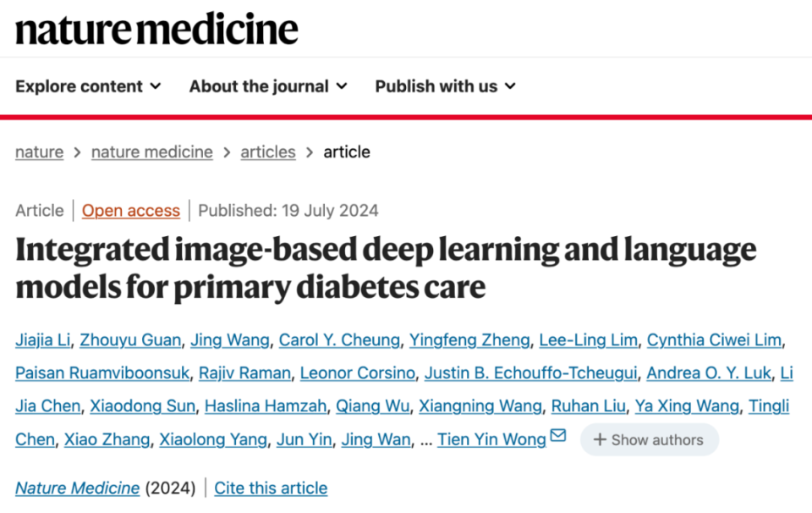Open the Open access link
Image resolution: width=812 pixels, height=513 pixels.
(130, 210)
